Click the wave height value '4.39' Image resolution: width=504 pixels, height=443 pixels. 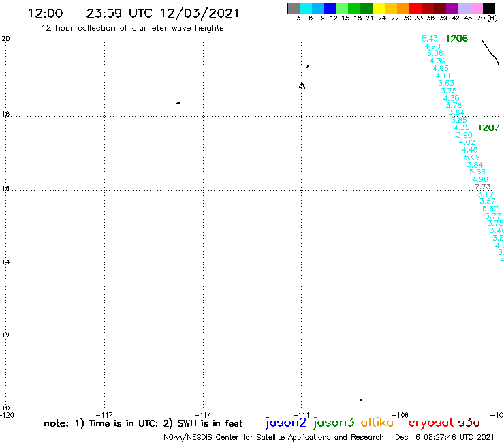pyautogui.click(x=438, y=61)
